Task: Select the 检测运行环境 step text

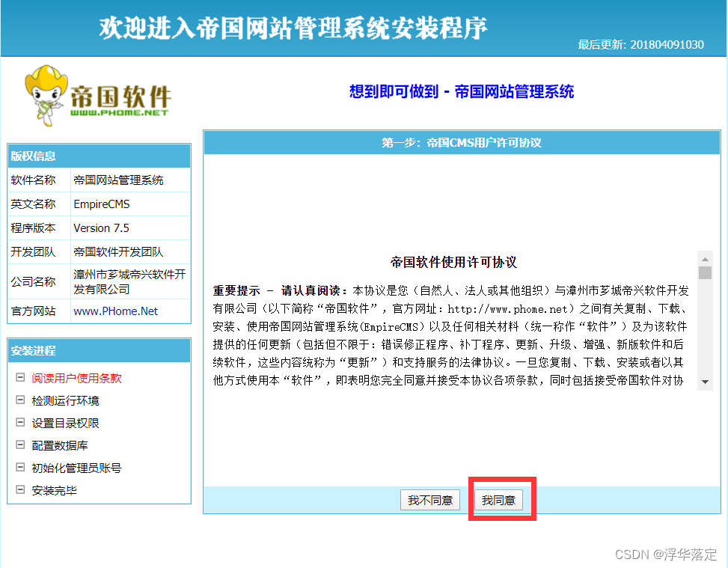Action: pyautogui.click(x=65, y=400)
